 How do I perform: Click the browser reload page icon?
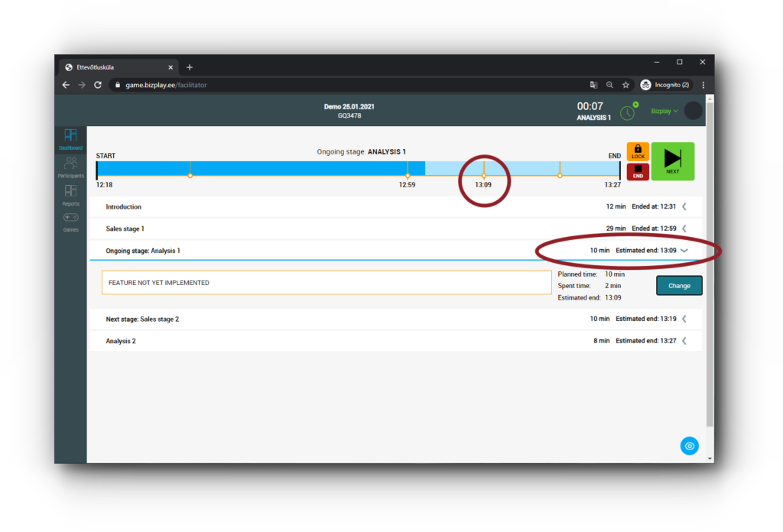pyautogui.click(x=98, y=85)
